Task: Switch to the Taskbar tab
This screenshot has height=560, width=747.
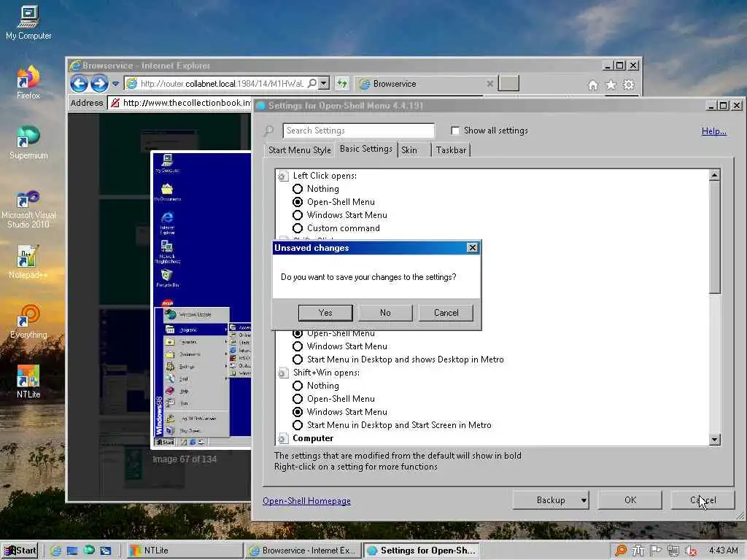Action: click(451, 150)
